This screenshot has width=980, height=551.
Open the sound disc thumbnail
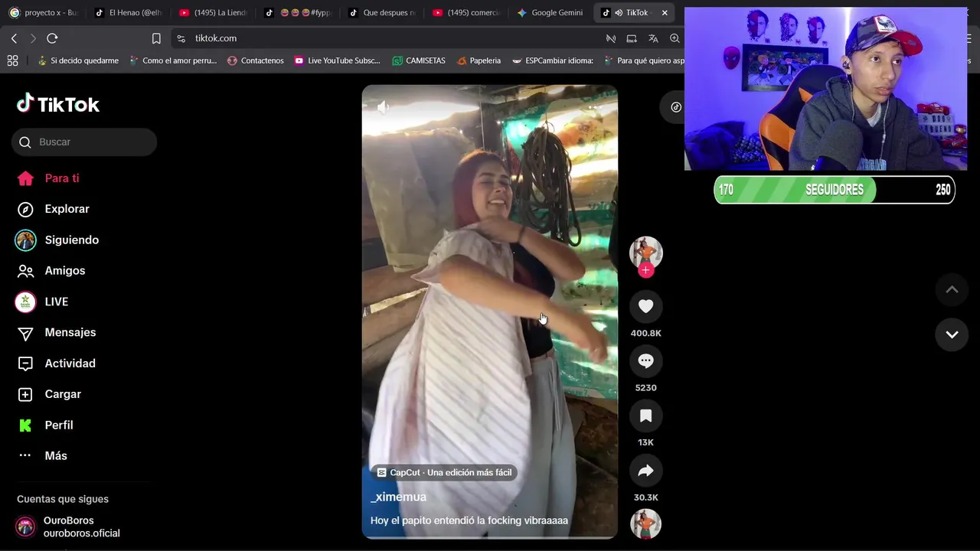coord(645,524)
